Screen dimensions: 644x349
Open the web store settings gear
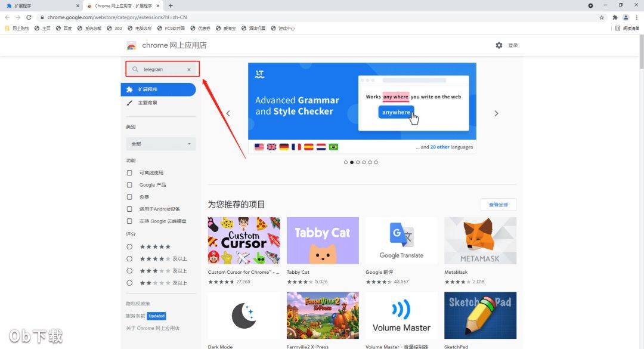tap(499, 45)
